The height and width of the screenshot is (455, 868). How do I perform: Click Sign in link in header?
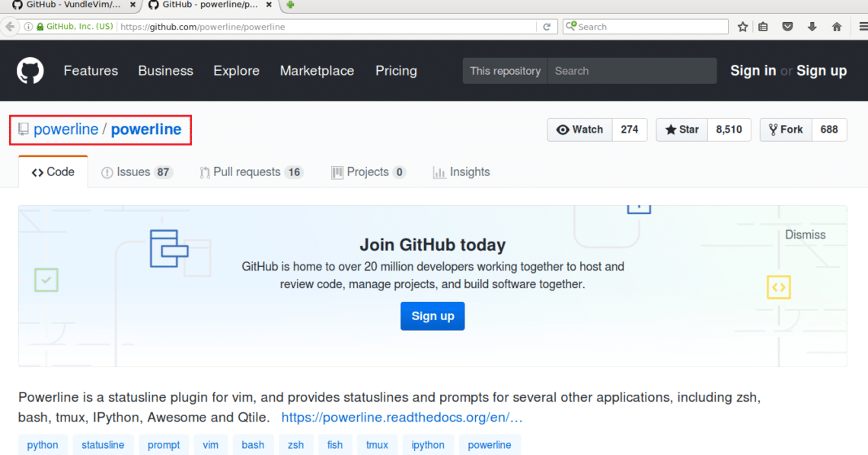pyautogui.click(x=753, y=71)
